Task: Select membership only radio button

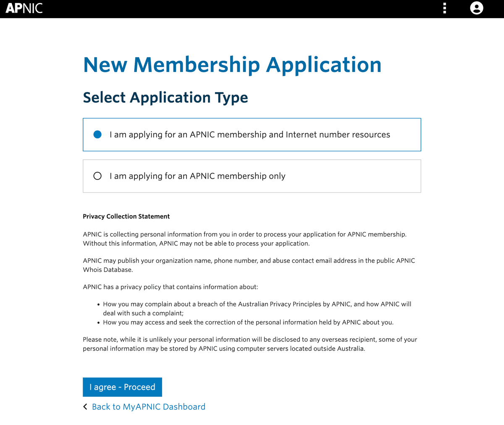Action: [x=97, y=176]
